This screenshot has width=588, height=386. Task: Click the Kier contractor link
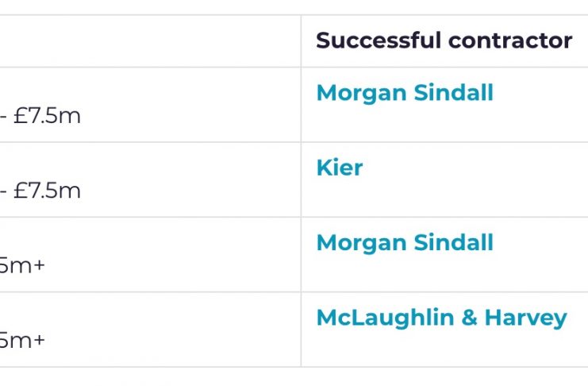[x=339, y=168]
